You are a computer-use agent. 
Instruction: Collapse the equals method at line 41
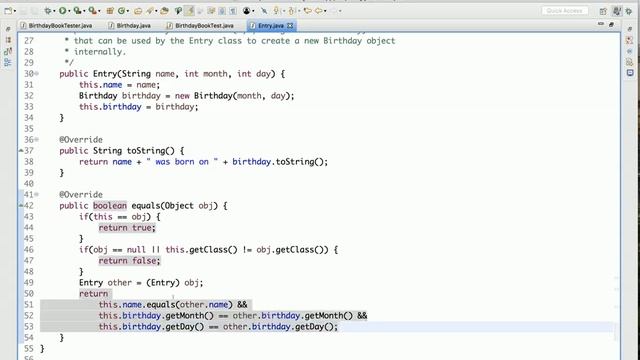point(37,195)
